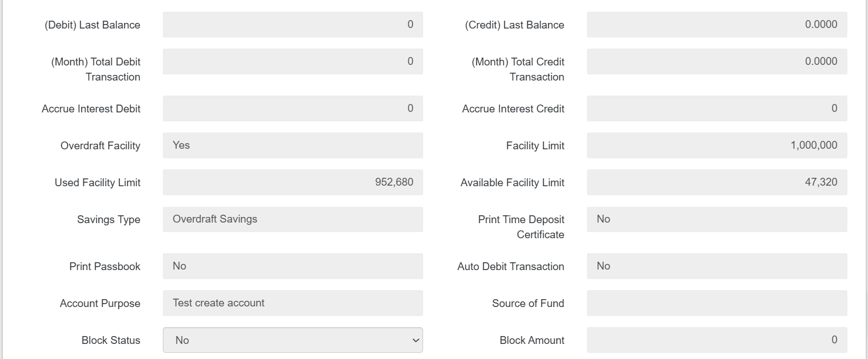The width and height of the screenshot is (868, 359).
Task: Select the Month Total Credit Transaction field
Action: pos(716,62)
